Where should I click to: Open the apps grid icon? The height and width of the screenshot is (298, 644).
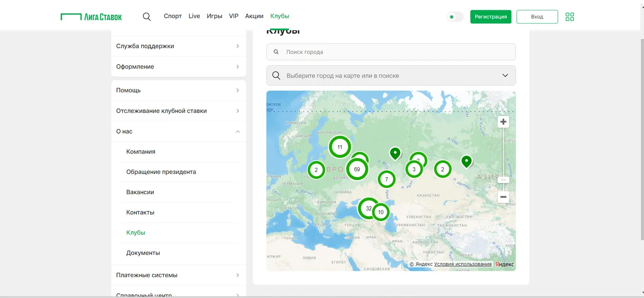click(570, 17)
